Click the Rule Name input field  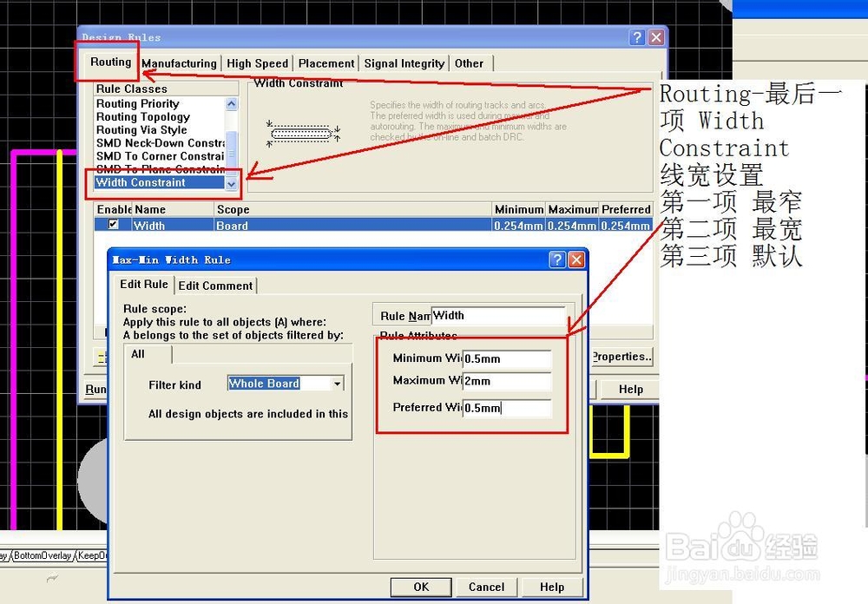click(x=498, y=316)
